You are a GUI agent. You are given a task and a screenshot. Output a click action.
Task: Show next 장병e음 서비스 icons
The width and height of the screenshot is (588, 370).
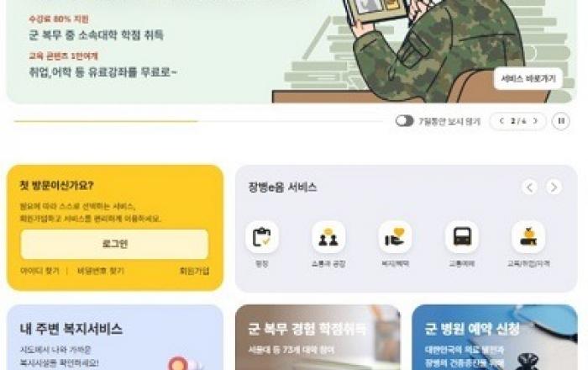click(554, 187)
